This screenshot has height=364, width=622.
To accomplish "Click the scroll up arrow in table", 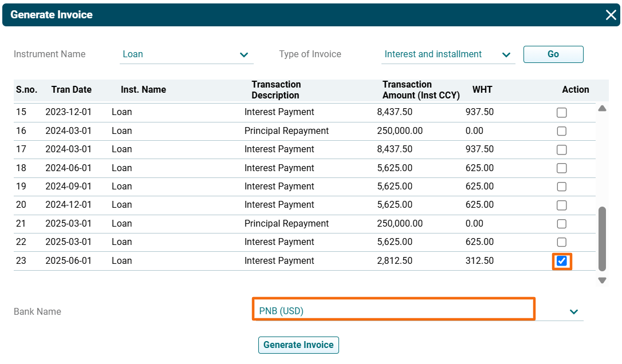I will click(602, 108).
